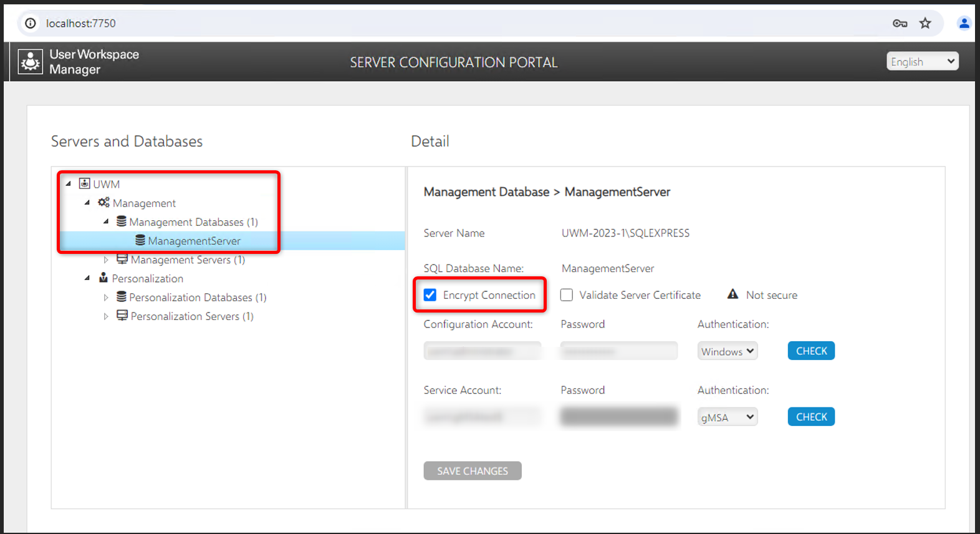Open Service Account authentication gMSA dropdown
Image resolution: width=980 pixels, height=534 pixels.
click(727, 417)
